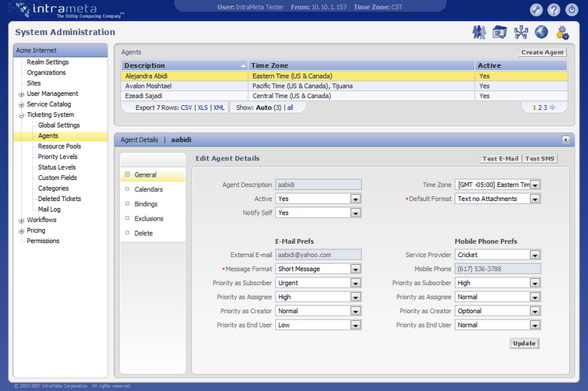Click the network topology icon

point(521,32)
